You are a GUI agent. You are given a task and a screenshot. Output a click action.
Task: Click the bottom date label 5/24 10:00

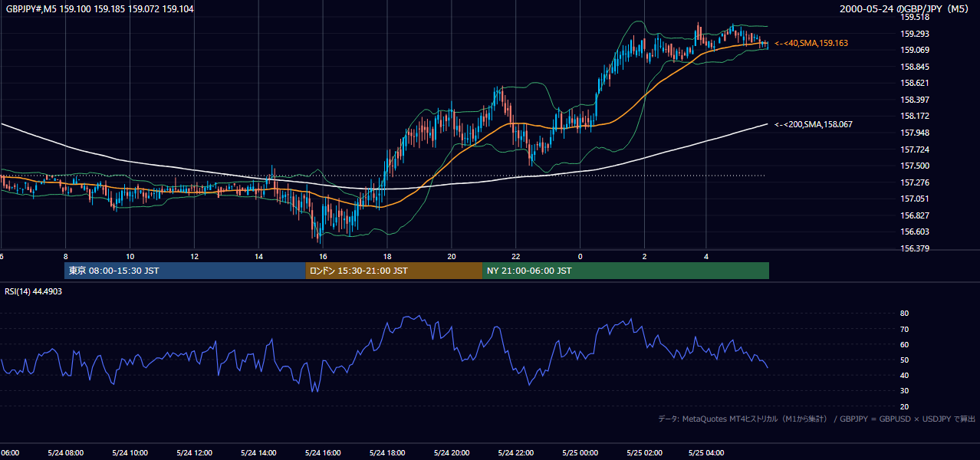[130, 453]
